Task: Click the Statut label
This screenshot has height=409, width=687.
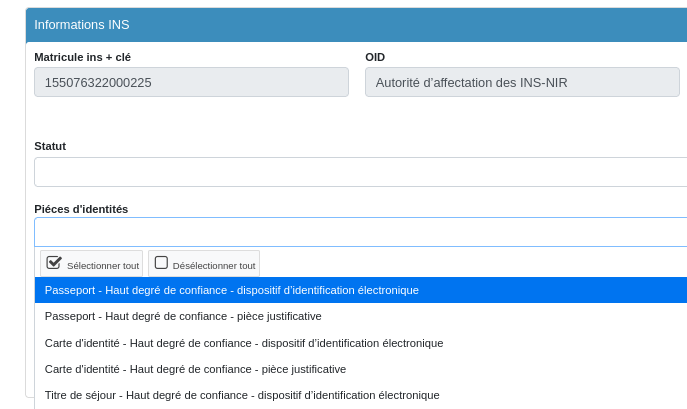Action: [50, 146]
